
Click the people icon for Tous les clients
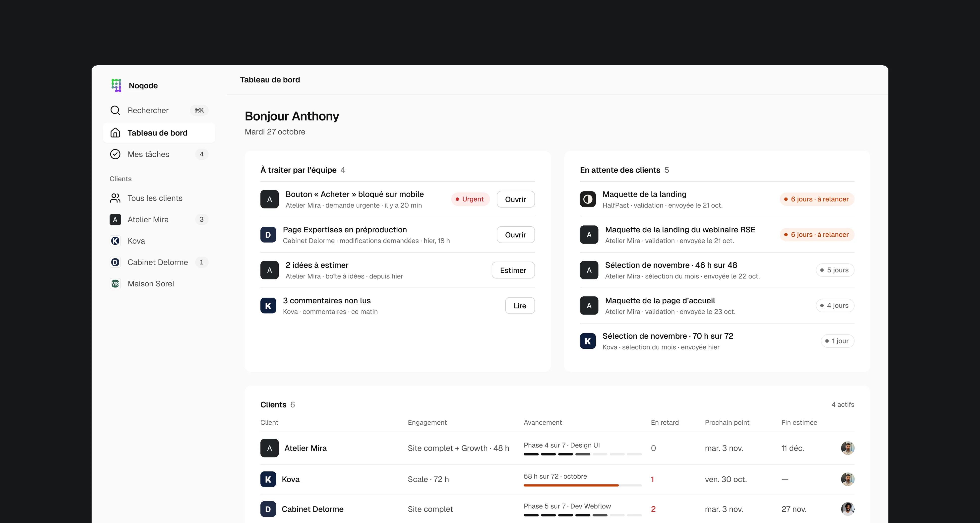pos(115,198)
